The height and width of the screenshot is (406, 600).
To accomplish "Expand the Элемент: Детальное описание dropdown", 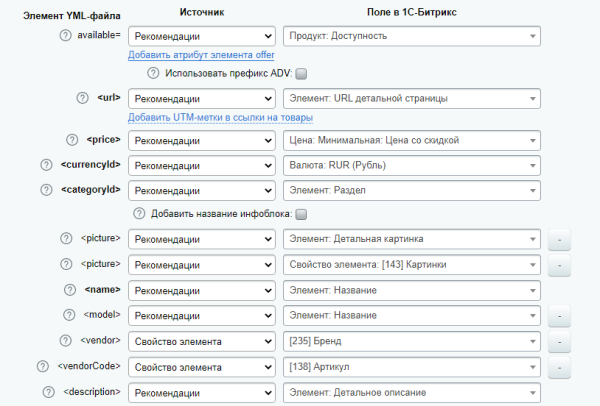I will point(412,393).
